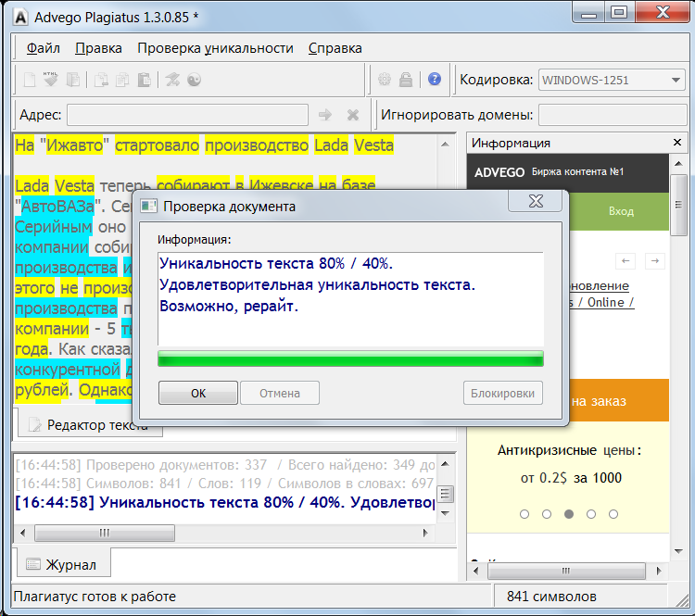Open settings via the gear icon

pyautogui.click(x=385, y=80)
